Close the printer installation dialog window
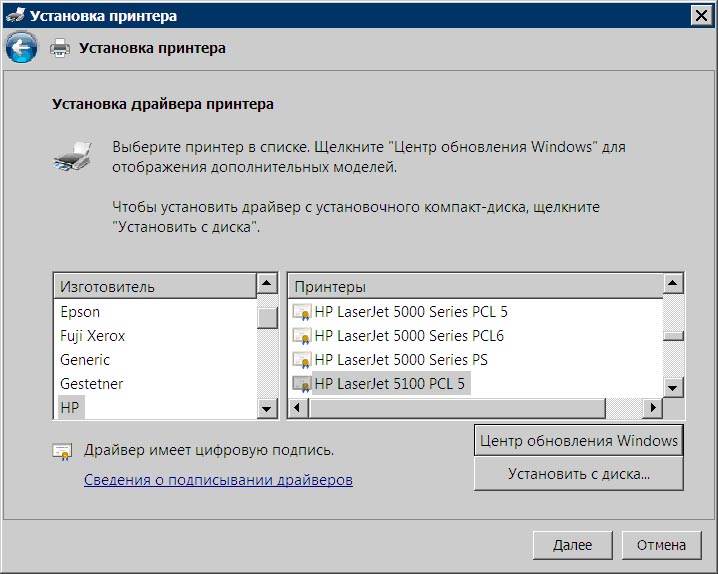 tap(701, 15)
